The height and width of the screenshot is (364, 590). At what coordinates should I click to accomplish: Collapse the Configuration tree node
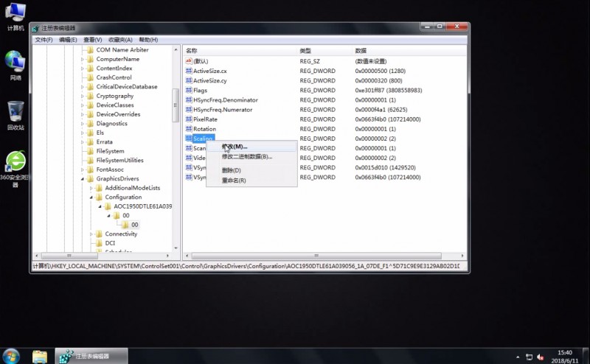[x=91, y=197]
